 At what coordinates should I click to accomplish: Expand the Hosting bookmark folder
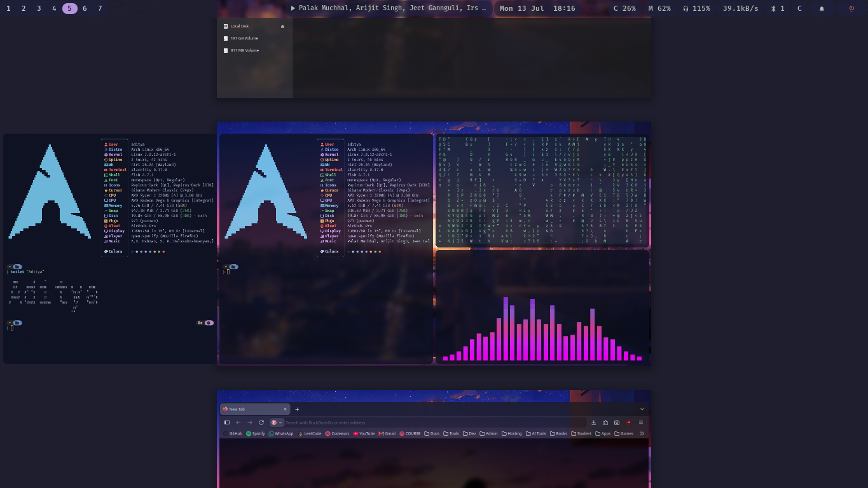(x=511, y=434)
